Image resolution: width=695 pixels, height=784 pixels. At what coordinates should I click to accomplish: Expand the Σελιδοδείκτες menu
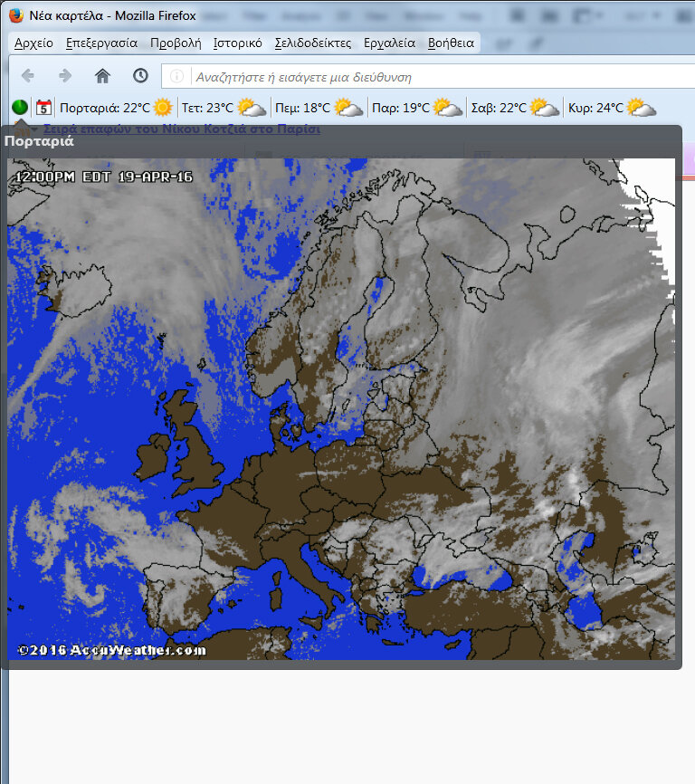[x=312, y=43]
